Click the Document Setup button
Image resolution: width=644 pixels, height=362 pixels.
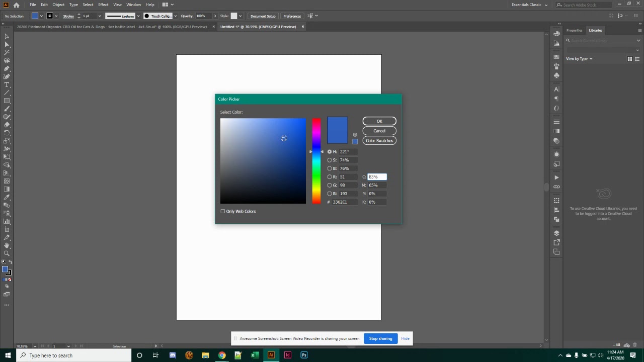click(263, 16)
